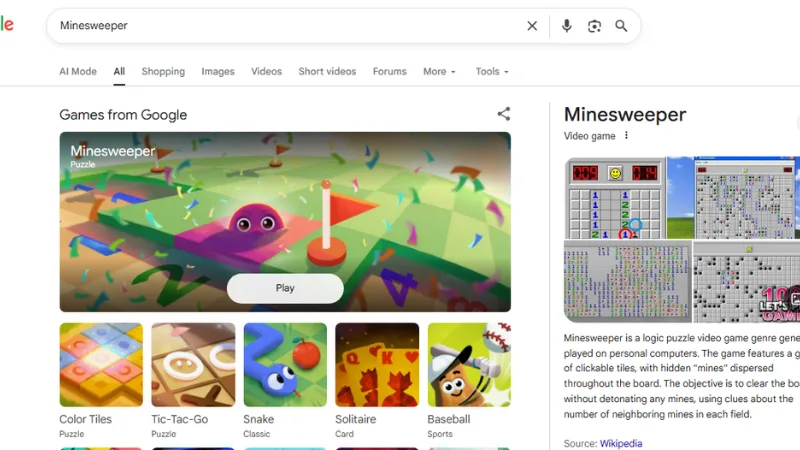Start voice search with the microphone icon
Image resolution: width=800 pixels, height=450 pixels.
566,26
